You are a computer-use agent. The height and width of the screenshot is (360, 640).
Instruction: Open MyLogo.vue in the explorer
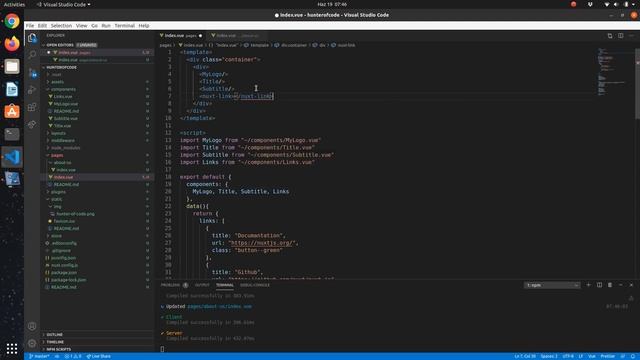click(x=66, y=104)
